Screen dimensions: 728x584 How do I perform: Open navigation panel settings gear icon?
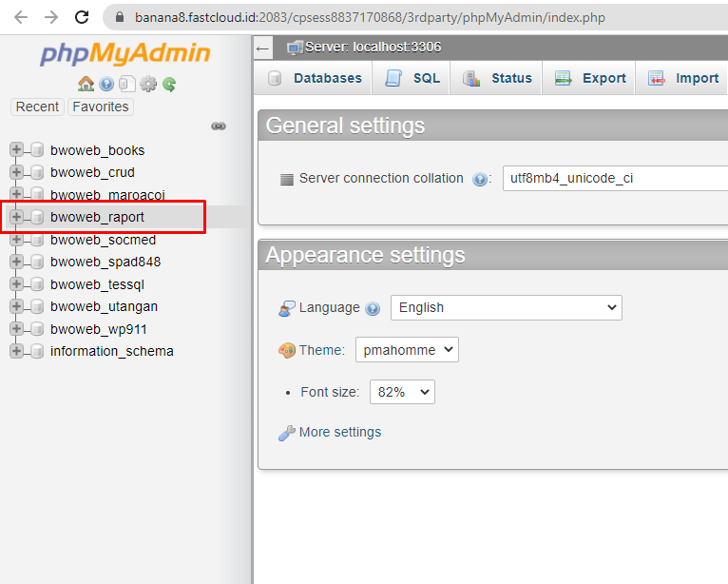(x=148, y=84)
